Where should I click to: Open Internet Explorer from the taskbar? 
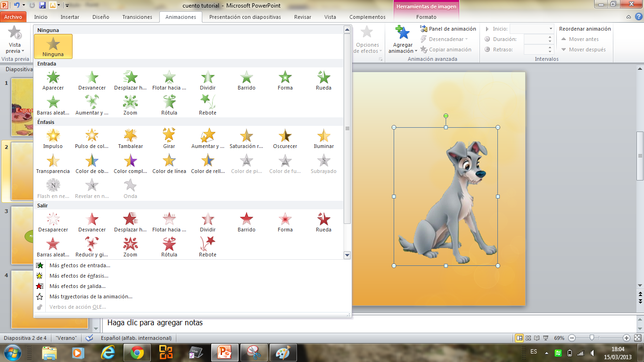coord(108,353)
